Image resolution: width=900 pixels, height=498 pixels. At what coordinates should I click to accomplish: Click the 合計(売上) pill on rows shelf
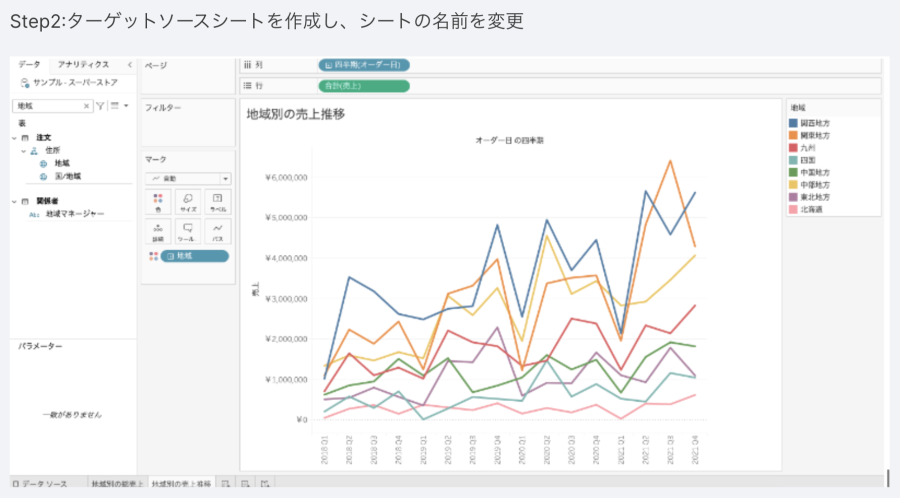click(x=364, y=85)
